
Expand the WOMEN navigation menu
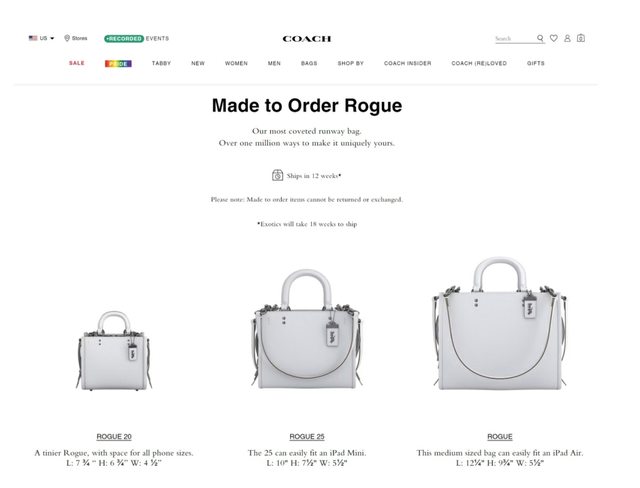(x=236, y=63)
